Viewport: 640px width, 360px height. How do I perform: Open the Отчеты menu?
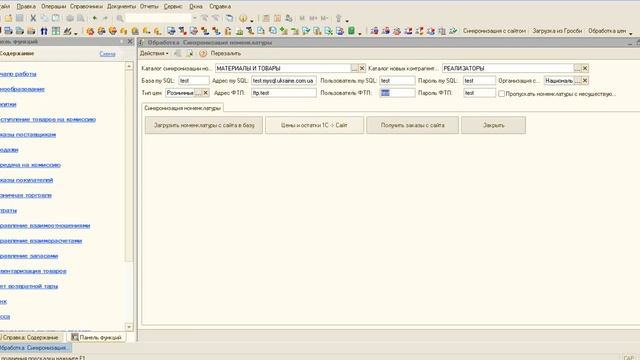point(149,7)
